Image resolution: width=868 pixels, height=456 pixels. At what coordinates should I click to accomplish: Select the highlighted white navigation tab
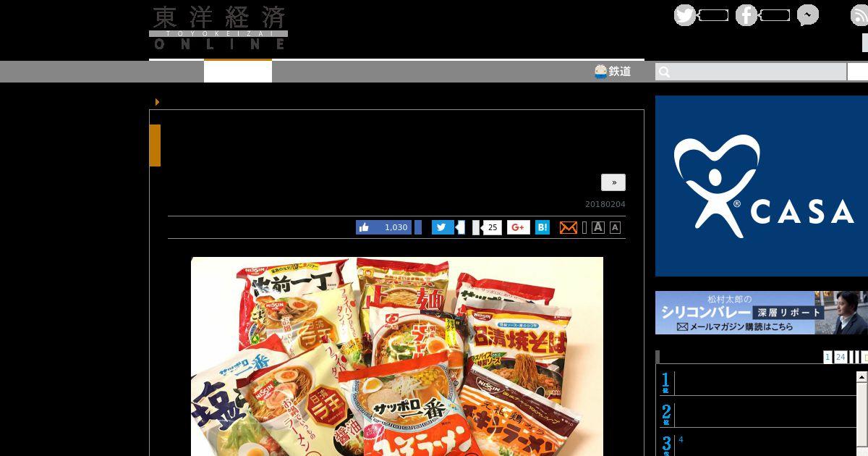(238, 71)
